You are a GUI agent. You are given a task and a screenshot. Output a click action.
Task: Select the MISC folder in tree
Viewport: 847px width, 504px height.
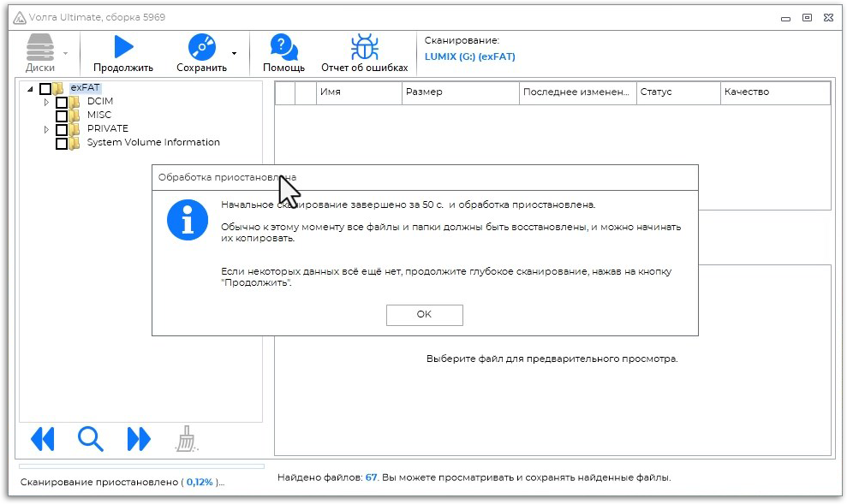pos(98,115)
